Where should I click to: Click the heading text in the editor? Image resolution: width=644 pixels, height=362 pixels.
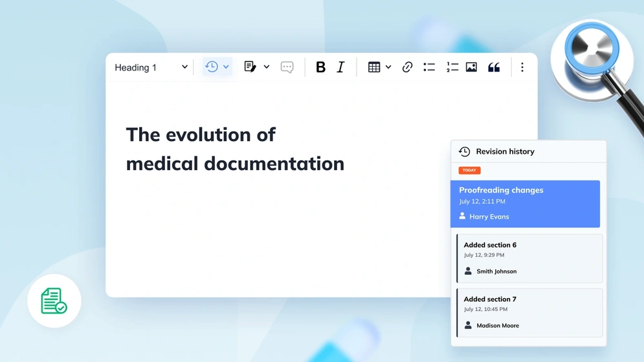(x=235, y=149)
